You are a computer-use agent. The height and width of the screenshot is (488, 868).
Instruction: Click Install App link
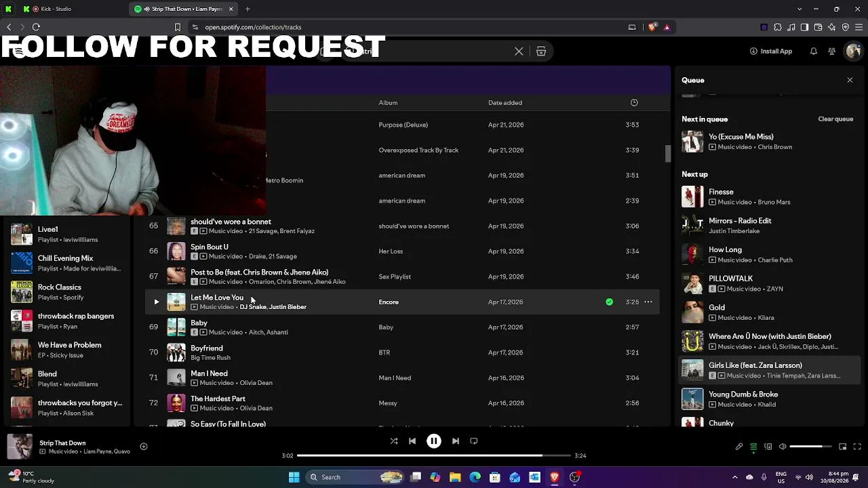click(771, 52)
